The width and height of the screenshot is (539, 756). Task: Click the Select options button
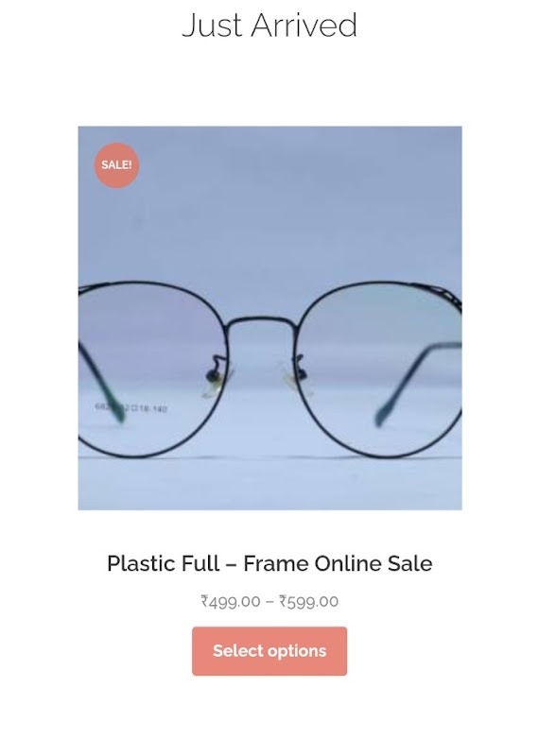pyautogui.click(x=269, y=651)
